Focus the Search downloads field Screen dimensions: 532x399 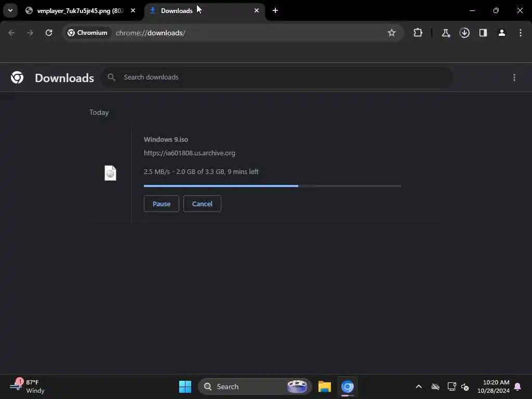[x=276, y=77]
